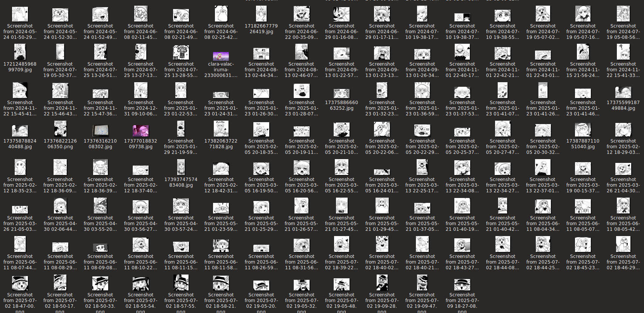The height and width of the screenshot is (313, 644).
Task: Click label 'Screenshot from 2024-11-22 15-46-43'
Action: point(60,108)
